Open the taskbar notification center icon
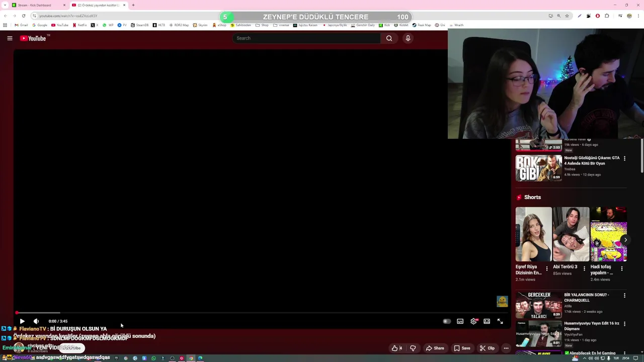Viewport: 644px width, 362px height. pos(636,358)
